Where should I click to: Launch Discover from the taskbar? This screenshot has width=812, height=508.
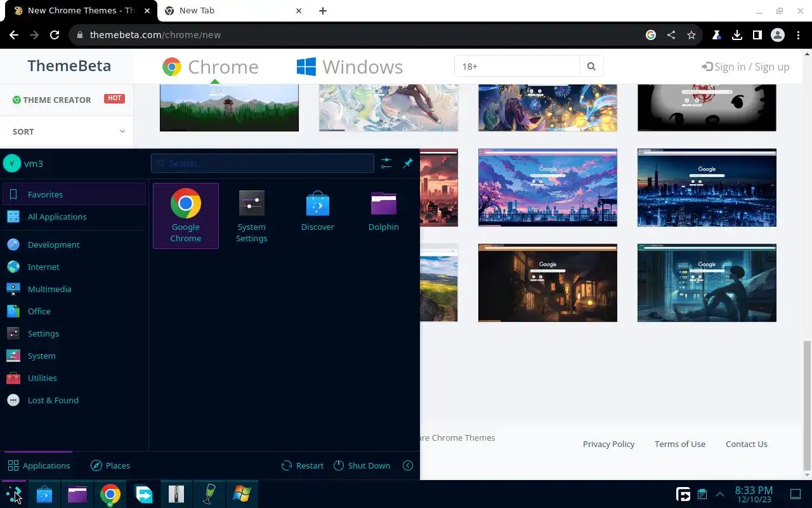point(44,494)
